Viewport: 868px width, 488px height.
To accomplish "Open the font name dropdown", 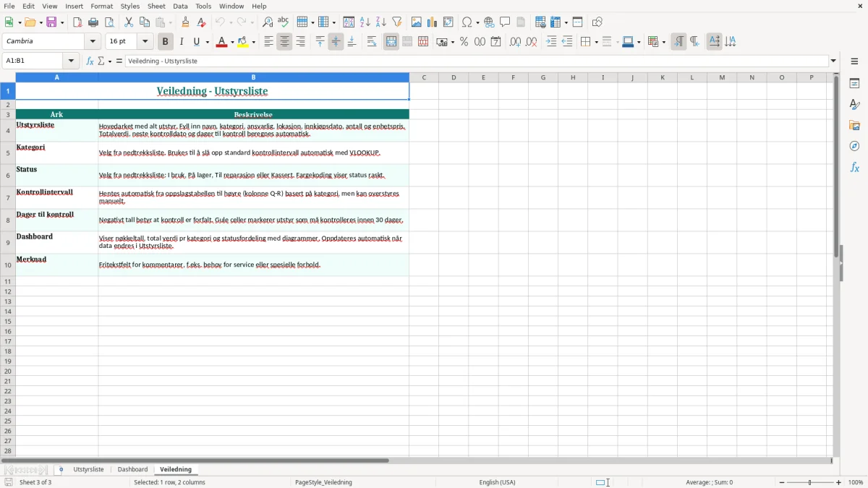I will pos(93,42).
